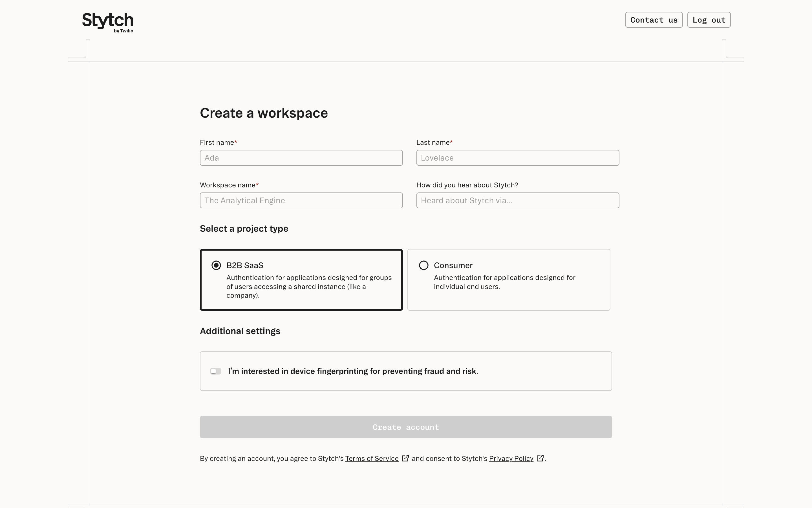Image resolution: width=812 pixels, height=508 pixels.
Task: Focus the Last name input field
Action: [518, 158]
